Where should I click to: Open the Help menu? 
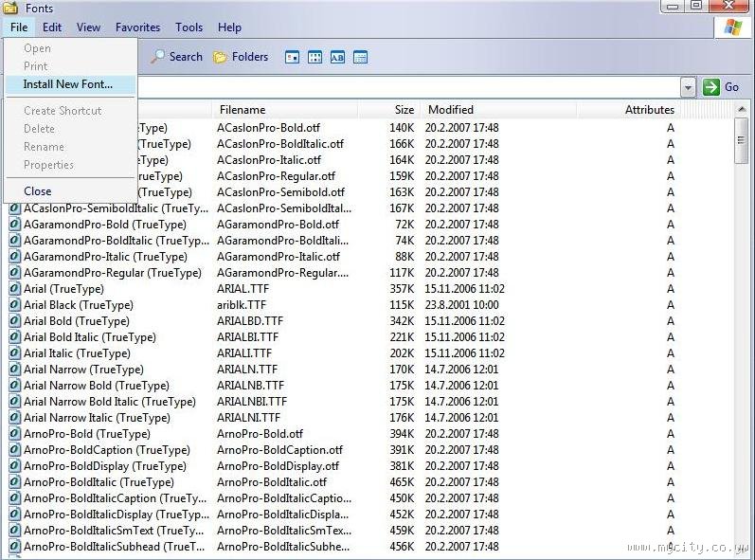229,27
